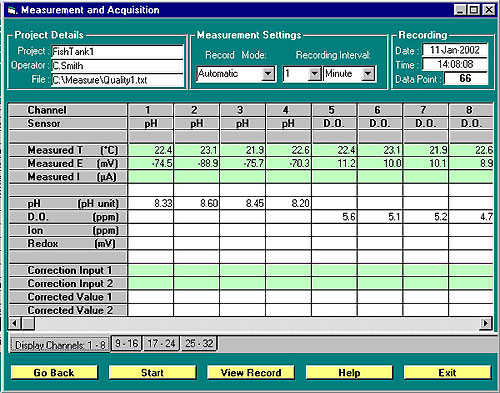
Task: Click the 8.33 pH value cell
Action: (151, 203)
